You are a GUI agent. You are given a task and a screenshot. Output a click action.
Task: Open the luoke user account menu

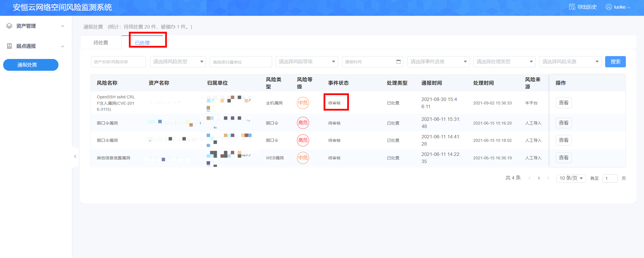(x=618, y=7)
